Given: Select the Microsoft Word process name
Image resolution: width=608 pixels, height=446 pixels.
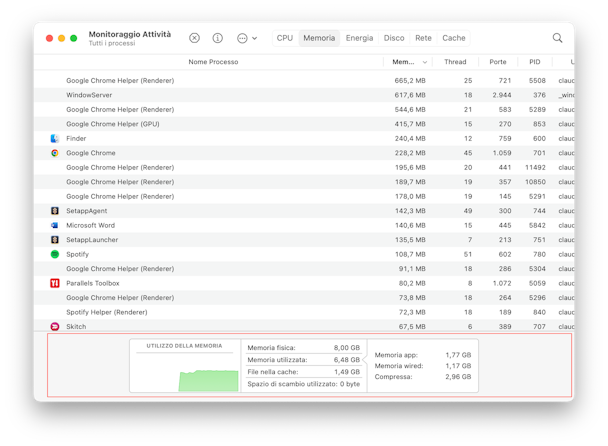Looking at the screenshot, I should point(90,225).
